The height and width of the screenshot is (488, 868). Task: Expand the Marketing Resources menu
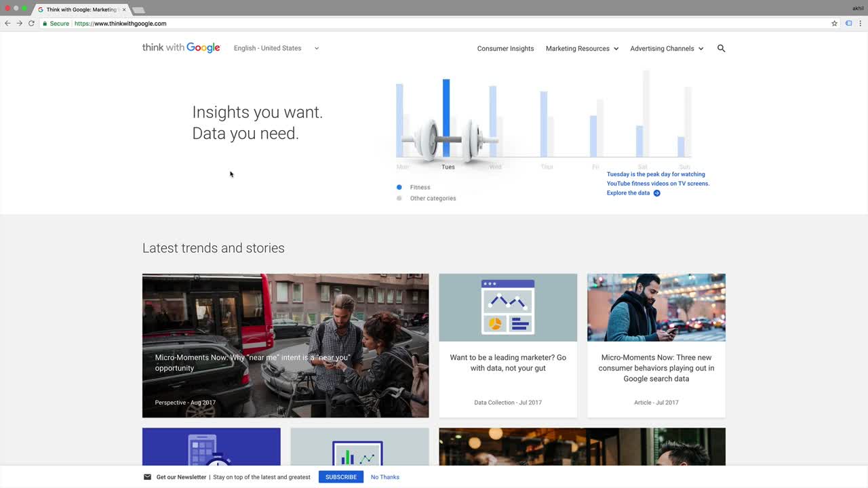coord(582,48)
